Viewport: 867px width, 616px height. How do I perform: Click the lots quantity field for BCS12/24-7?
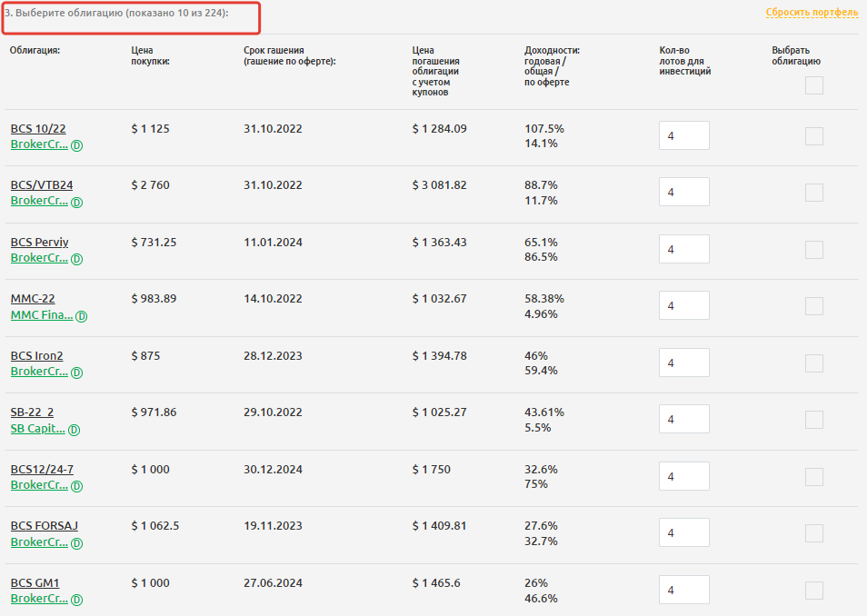click(683, 477)
